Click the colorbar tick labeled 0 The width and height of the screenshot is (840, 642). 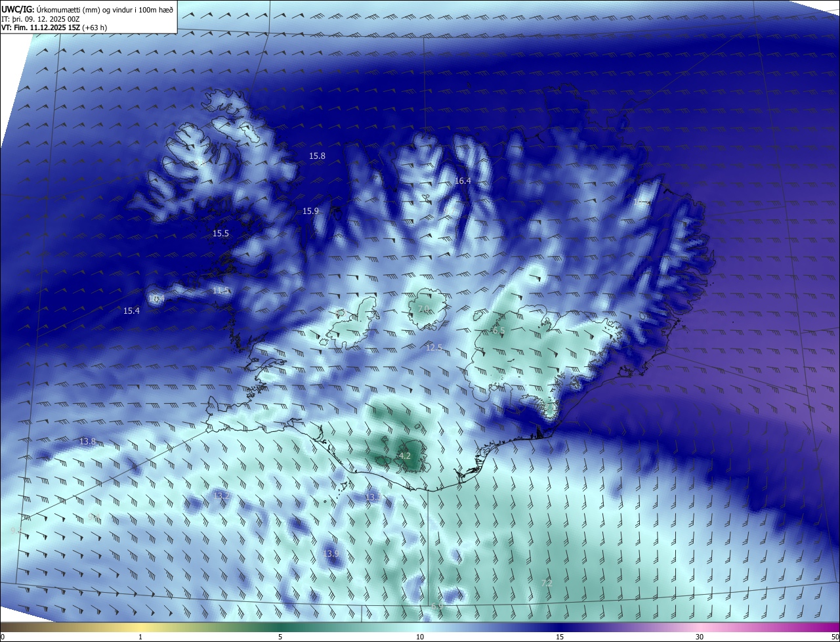point(3,637)
